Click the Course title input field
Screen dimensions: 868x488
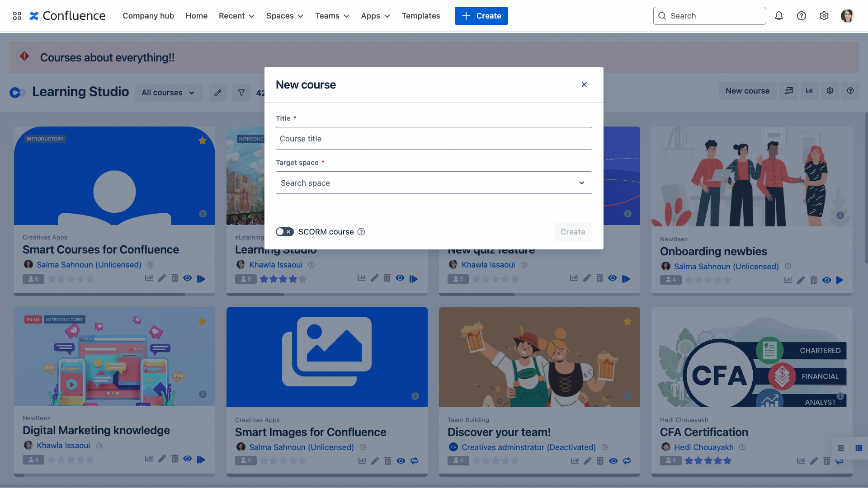tap(434, 138)
